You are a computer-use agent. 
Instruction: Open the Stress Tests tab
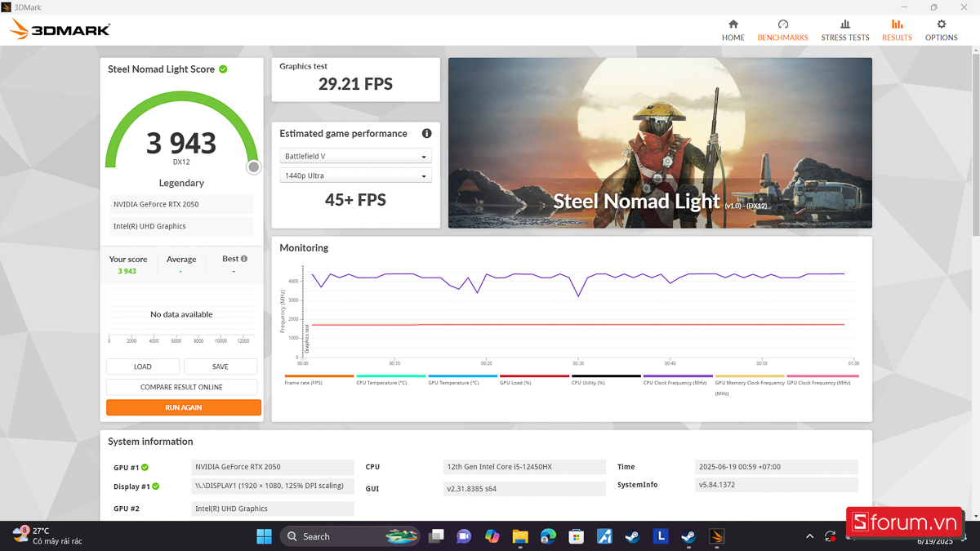point(845,30)
